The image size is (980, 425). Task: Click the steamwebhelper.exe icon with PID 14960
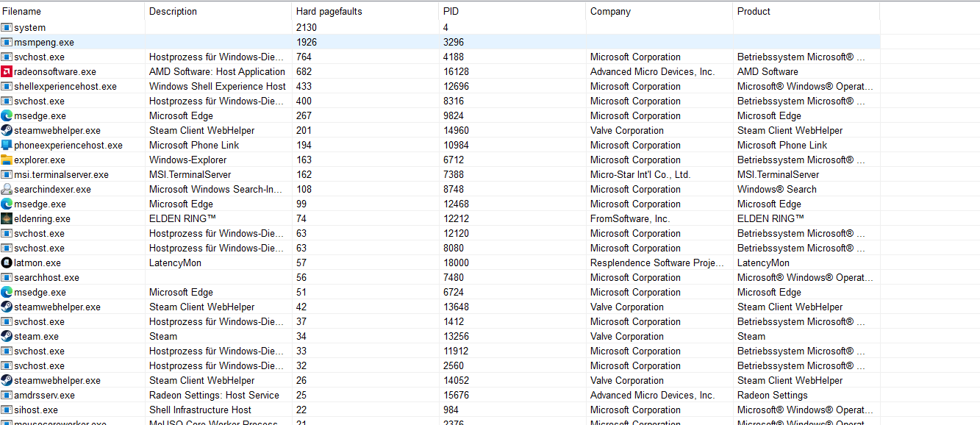click(x=7, y=130)
